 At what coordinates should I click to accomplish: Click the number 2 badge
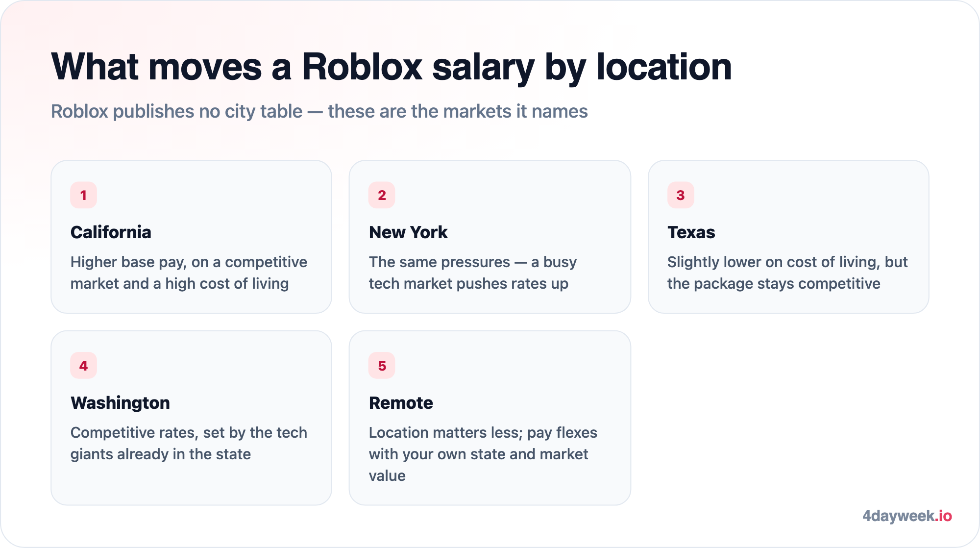pos(382,195)
